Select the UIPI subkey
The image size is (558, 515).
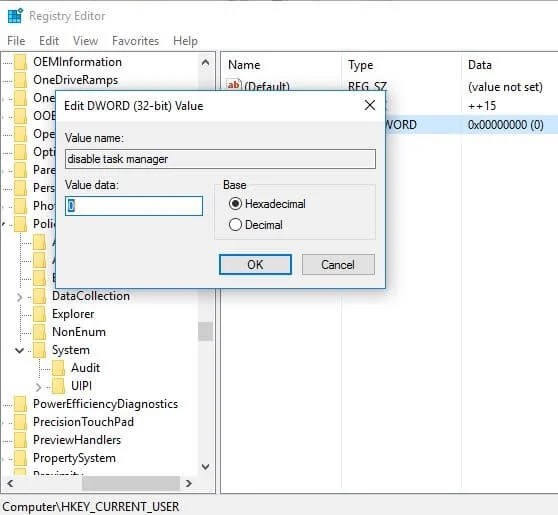(81, 386)
